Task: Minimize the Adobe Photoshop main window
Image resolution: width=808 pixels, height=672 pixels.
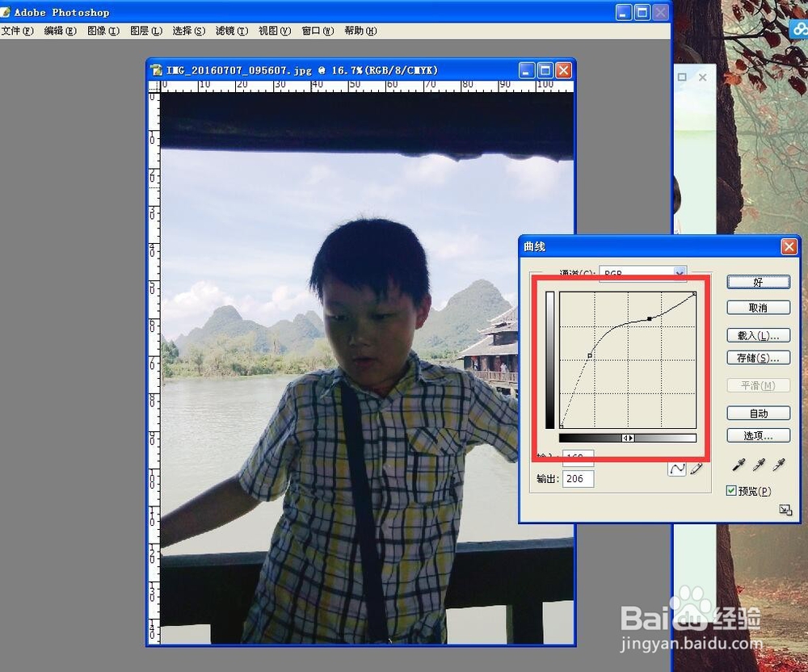Action: coord(624,12)
